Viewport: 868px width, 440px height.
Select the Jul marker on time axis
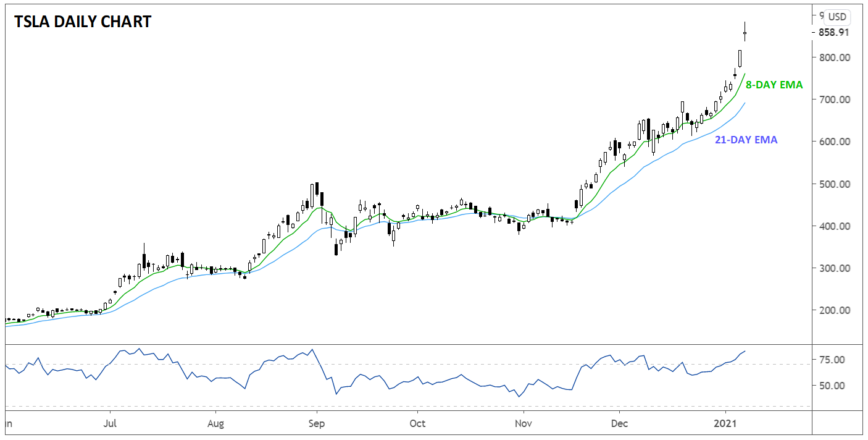click(110, 424)
